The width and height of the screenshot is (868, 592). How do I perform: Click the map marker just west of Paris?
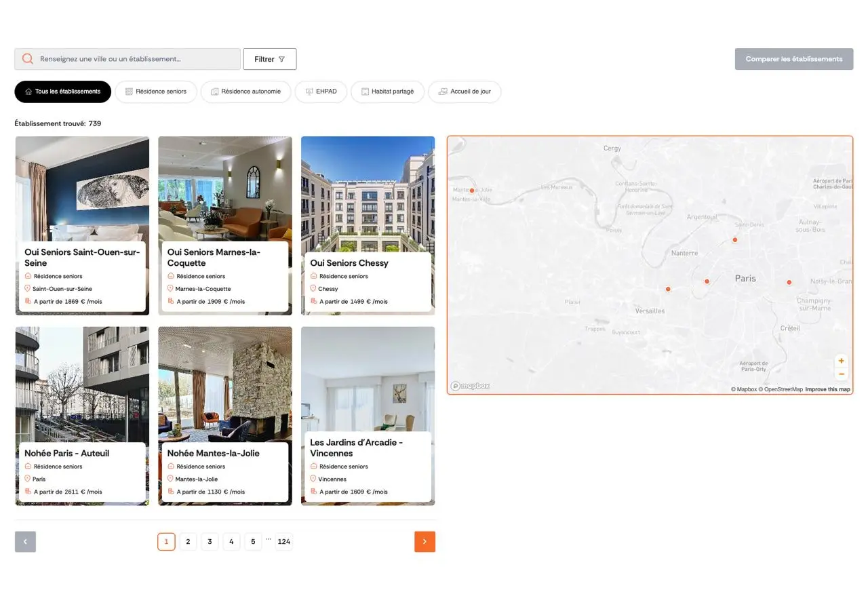707,281
